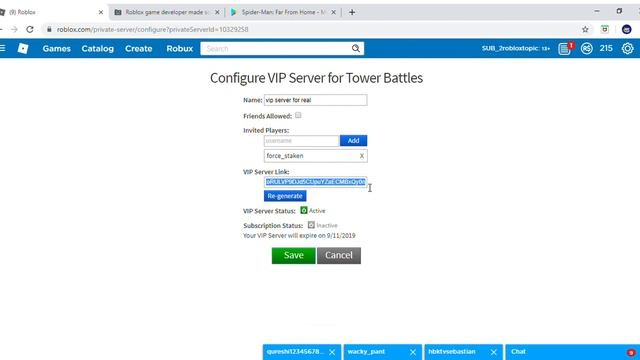
Task: Open the Create menu
Action: click(x=138, y=49)
